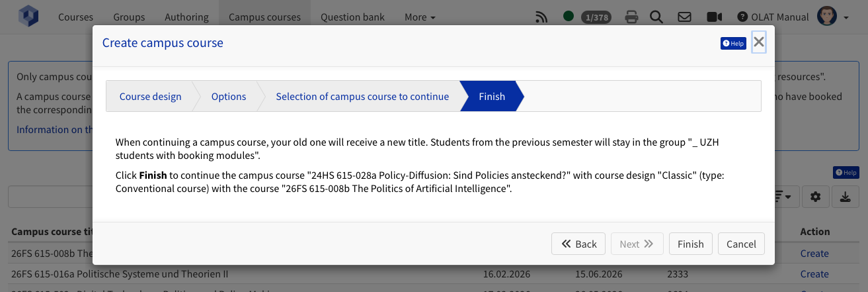
Task: Cancel the campus course wizard
Action: 741,244
